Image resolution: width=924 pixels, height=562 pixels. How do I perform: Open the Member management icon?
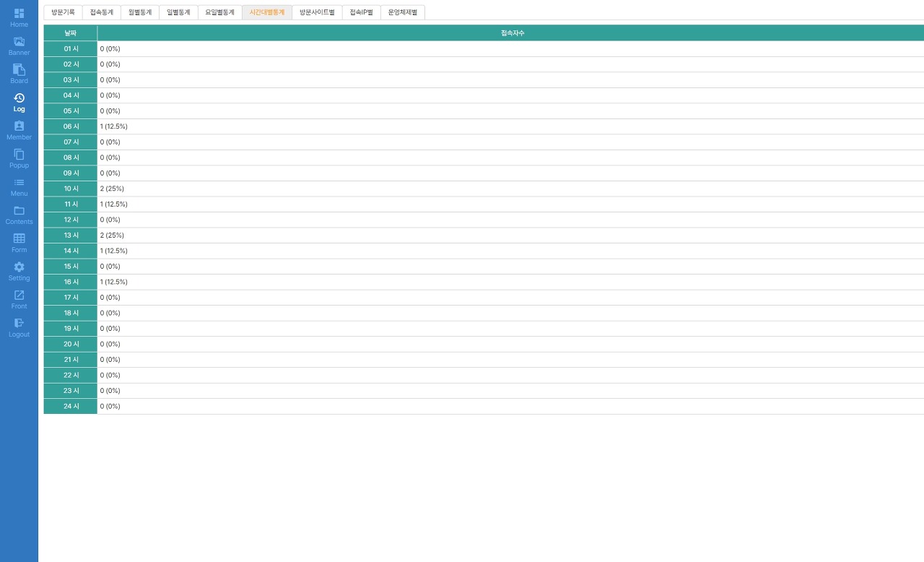tap(19, 126)
